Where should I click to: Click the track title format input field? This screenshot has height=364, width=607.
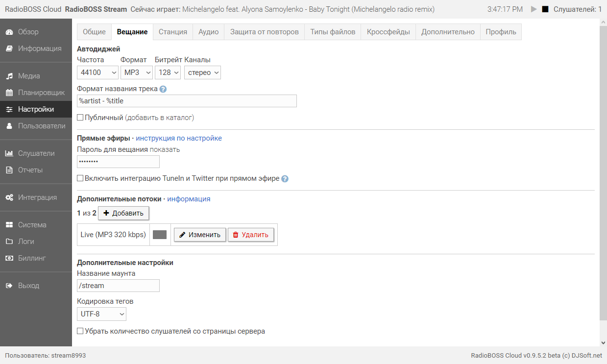(187, 101)
